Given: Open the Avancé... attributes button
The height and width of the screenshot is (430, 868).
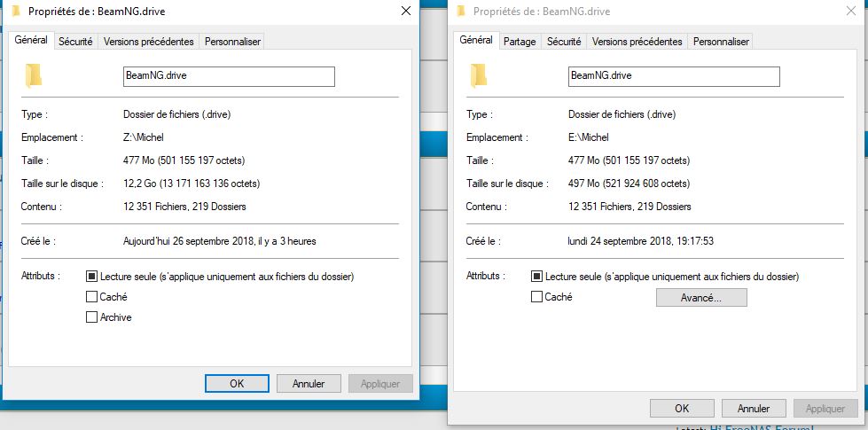Looking at the screenshot, I should pyautogui.click(x=701, y=298).
